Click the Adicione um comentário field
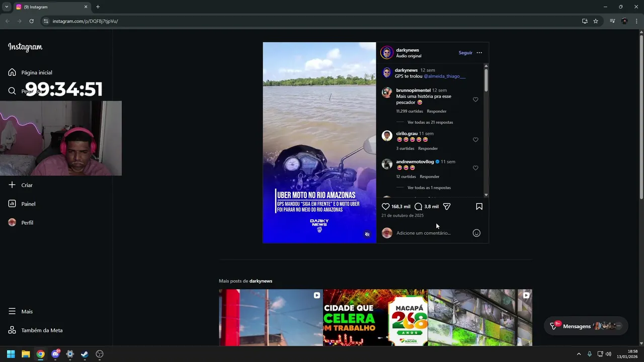The height and width of the screenshot is (362, 644). (433, 233)
